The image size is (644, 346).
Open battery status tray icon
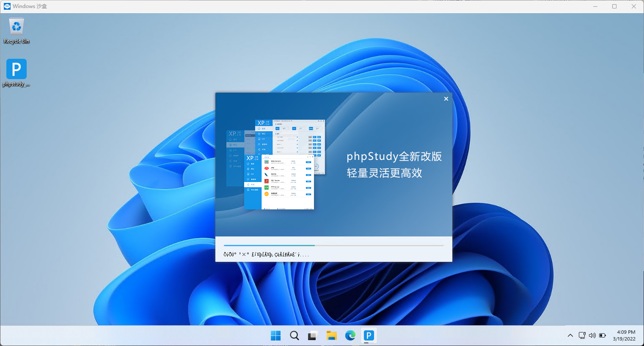pyautogui.click(x=603, y=335)
